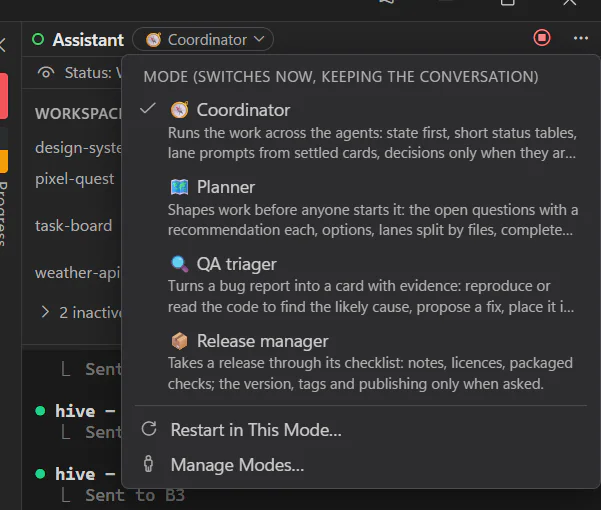601x510 pixels.
Task: Click the figure icon next to Manage Modes
Action: [x=149, y=464]
